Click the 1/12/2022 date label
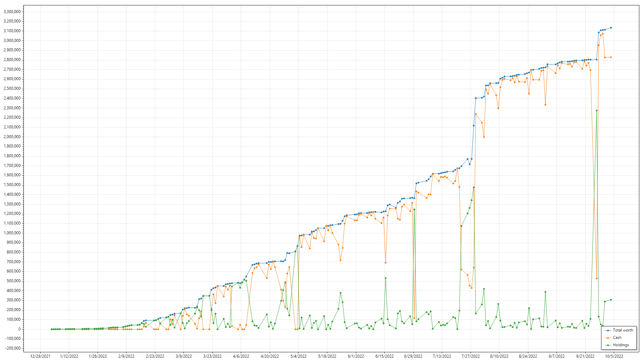This screenshot has height=362, width=644. (69, 356)
